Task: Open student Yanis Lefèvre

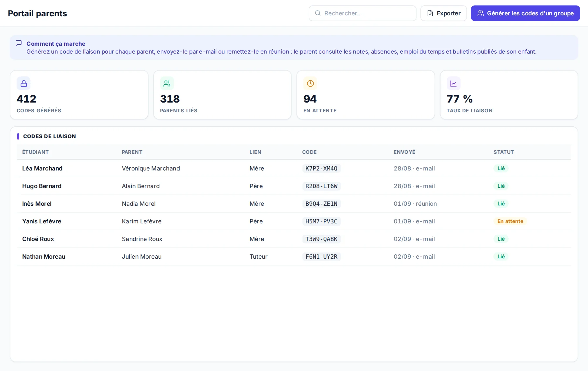Action: [42, 221]
